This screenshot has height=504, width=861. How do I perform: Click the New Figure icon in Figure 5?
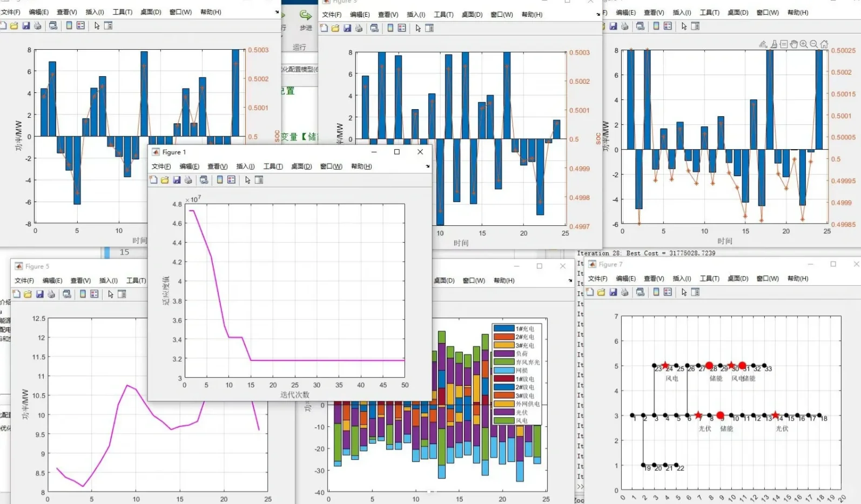pyautogui.click(x=17, y=294)
